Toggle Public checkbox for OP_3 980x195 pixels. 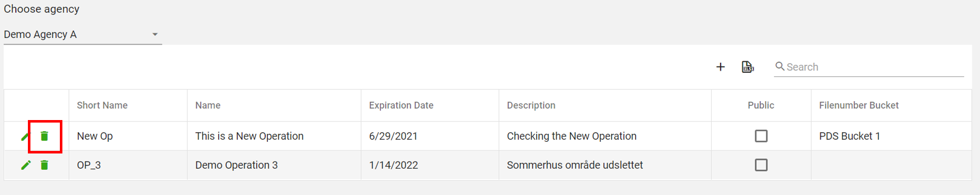click(x=761, y=165)
